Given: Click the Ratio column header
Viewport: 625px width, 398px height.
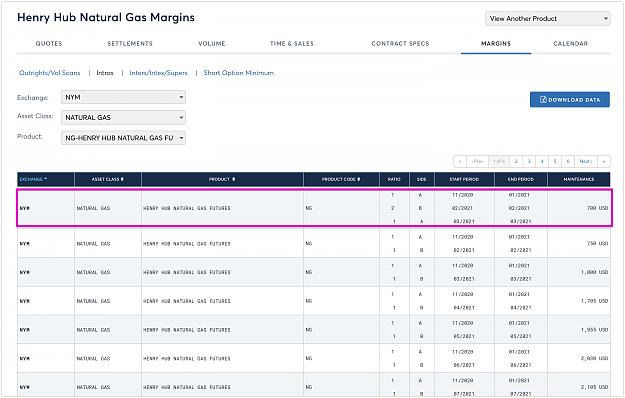Looking at the screenshot, I should (x=394, y=179).
